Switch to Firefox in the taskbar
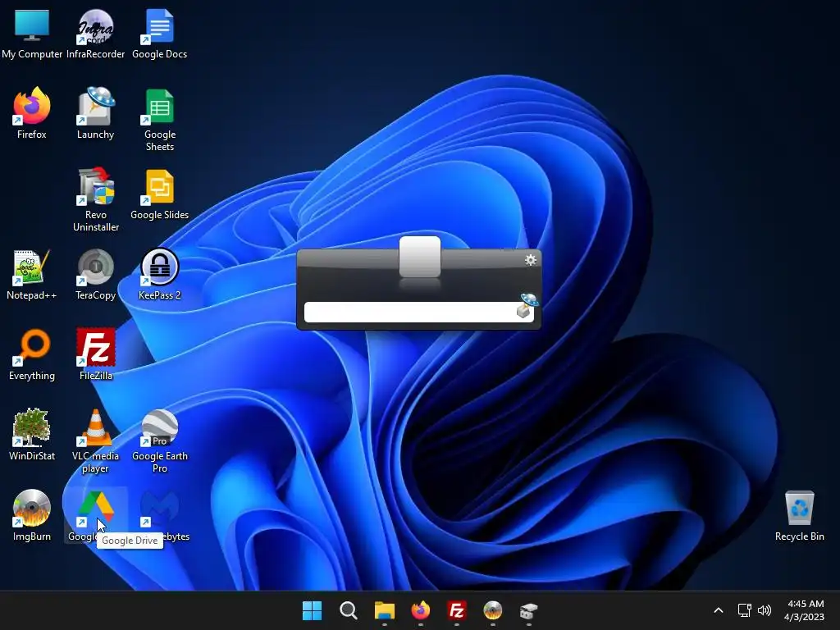The height and width of the screenshot is (630, 840). click(x=421, y=610)
